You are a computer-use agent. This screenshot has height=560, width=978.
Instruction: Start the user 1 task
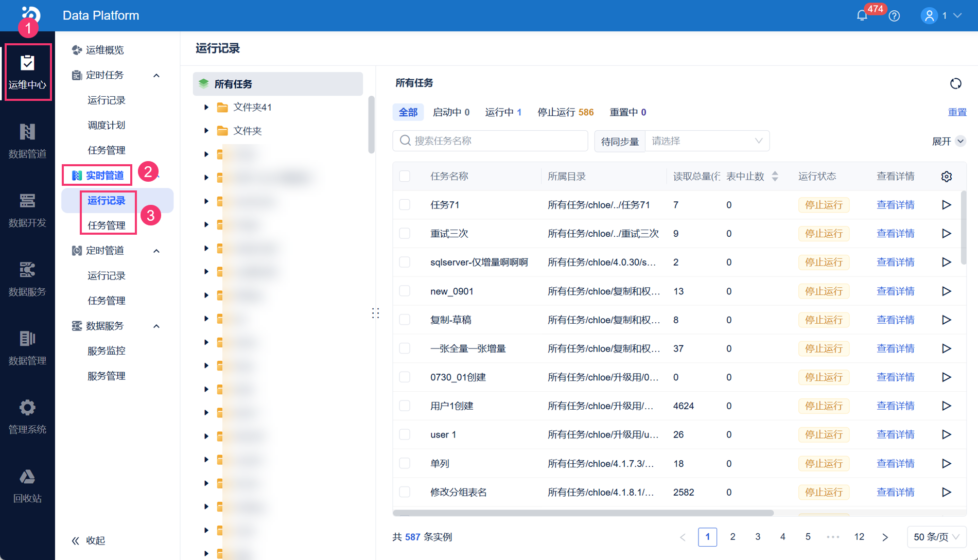click(x=946, y=434)
